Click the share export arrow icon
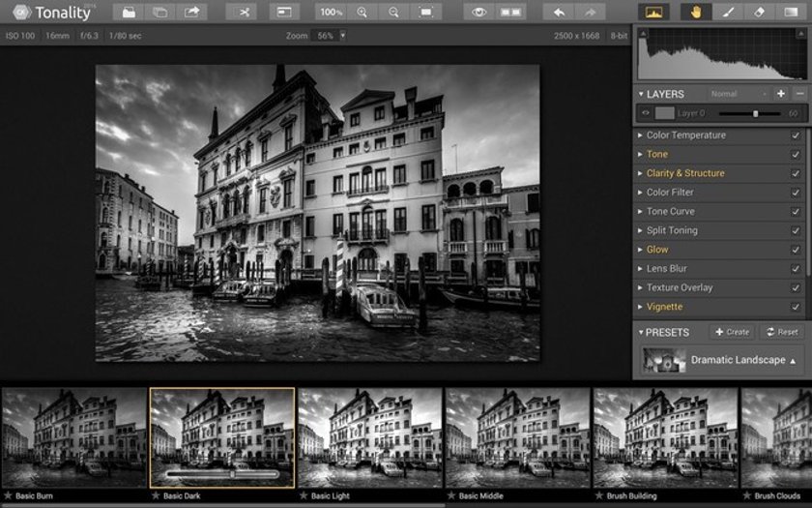The height and width of the screenshot is (508, 812). coord(191,12)
